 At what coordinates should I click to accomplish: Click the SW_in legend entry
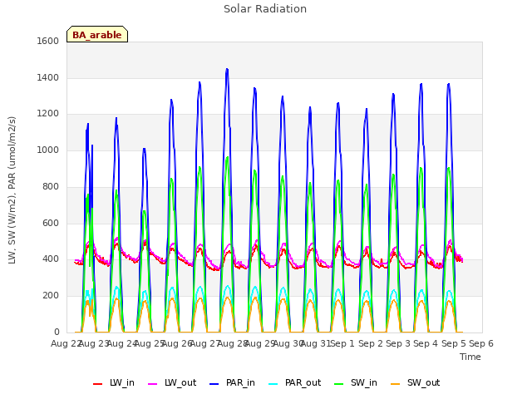(x=356, y=383)
